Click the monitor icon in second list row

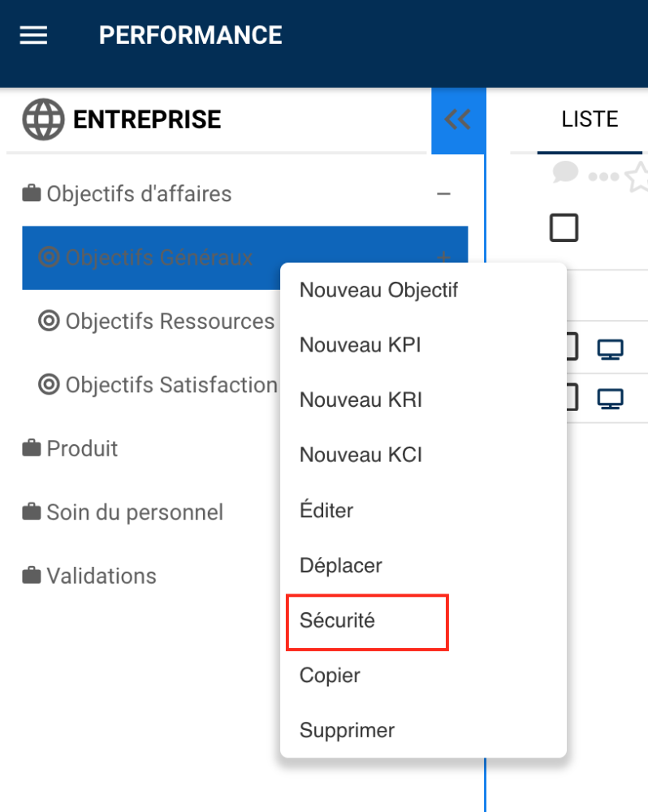[x=610, y=399]
